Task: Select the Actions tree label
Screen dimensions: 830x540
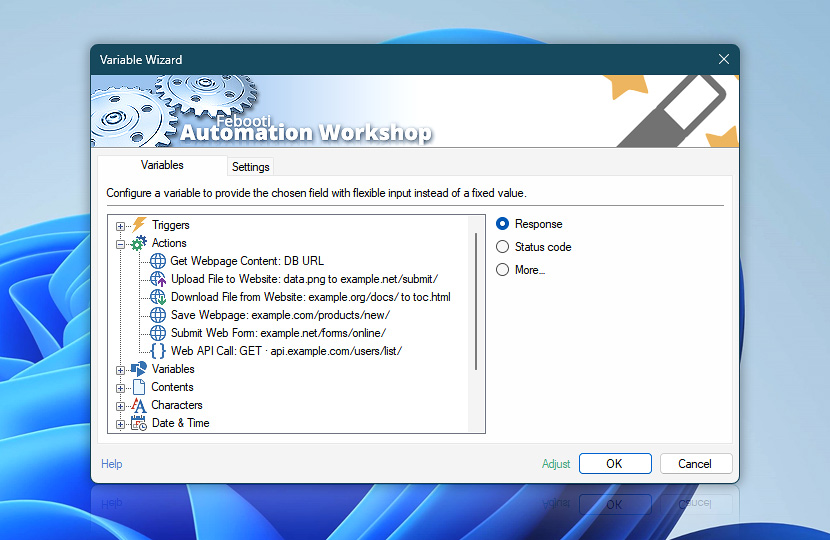Action: coord(169,243)
